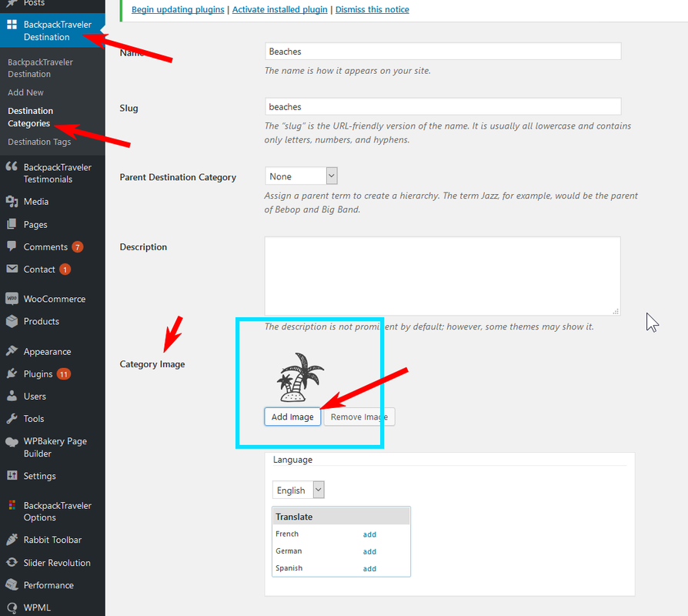Click the Slug field containing beaches
Image resolution: width=688 pixels, height=616 pixels.
(x=443, y=107)
